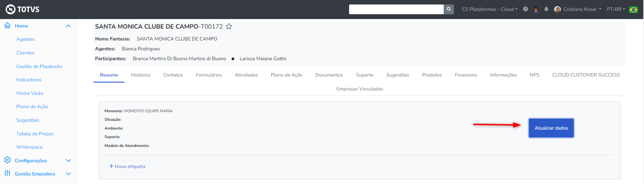Favorite the client with the star icon
The height and width of the screenshot is (184, 644).
[229, 26]
